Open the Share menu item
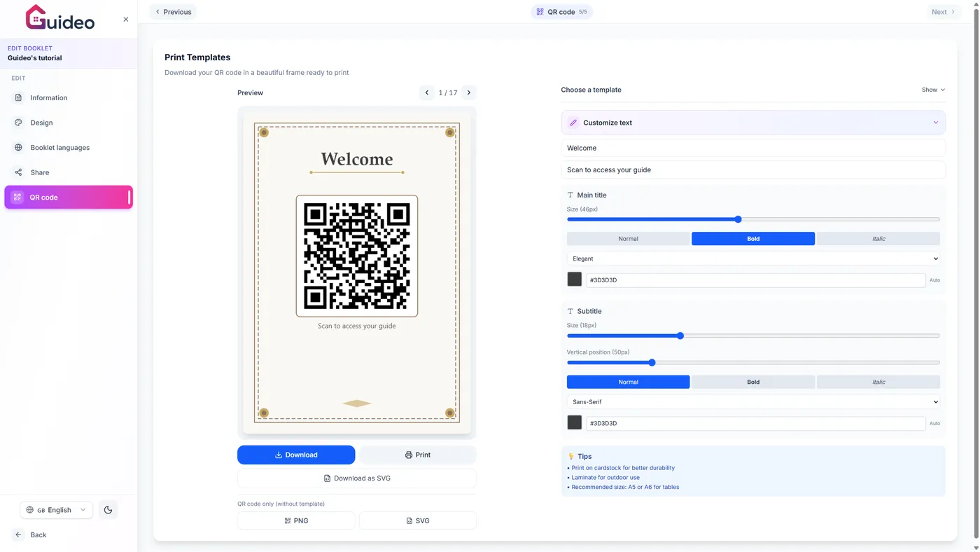The width and height of the screenshot is (980, 552). click(x=69, y=172)
